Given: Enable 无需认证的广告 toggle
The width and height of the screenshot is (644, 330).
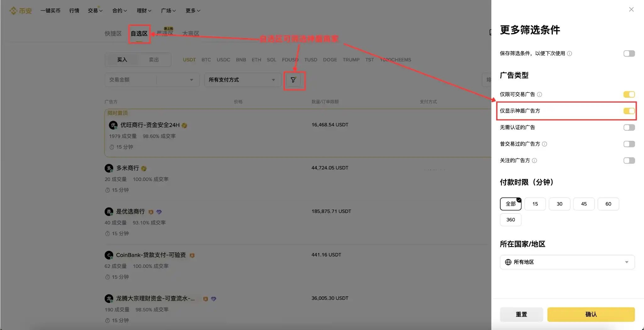Looking at the screenshot, I should click(629, 127).
